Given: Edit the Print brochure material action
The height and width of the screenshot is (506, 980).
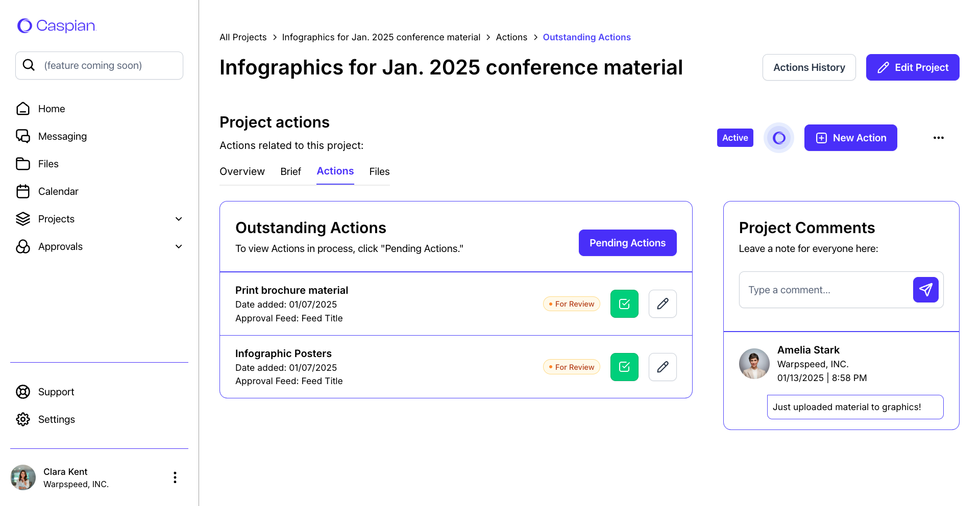Looking at the screenshot, I should click(x=663, y=304).
